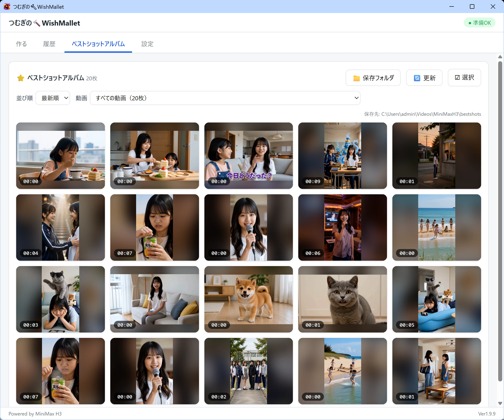Minimize the WishMallet window
The image size is (504, 420).
tap(451, 7)
